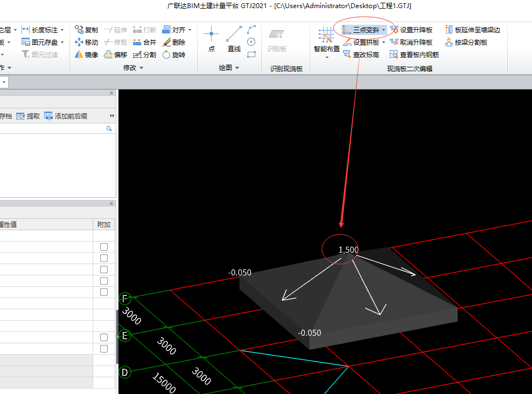Click the 添加前后缀 button
Image resolution: width=532 pixels, height=394 pixels.
[x=66, y=116]
